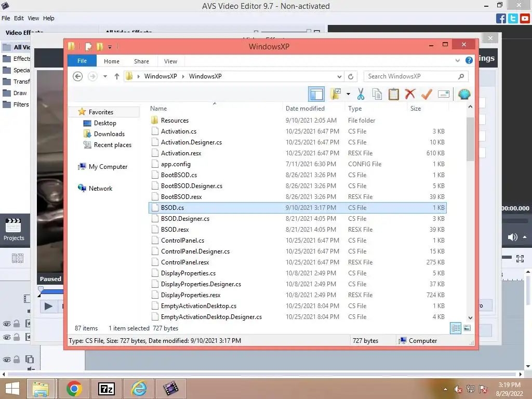This screenshot has width=532, height=399.
Task: Open the AVS Twitter icon
Action: coord(513,18)
